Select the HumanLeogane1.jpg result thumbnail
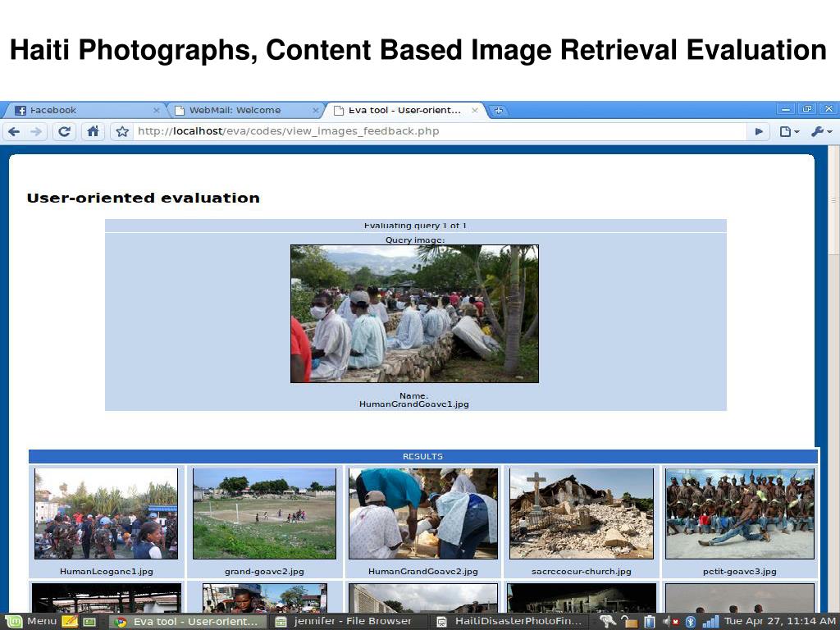 pyautogui.click(x=106, y=514)
